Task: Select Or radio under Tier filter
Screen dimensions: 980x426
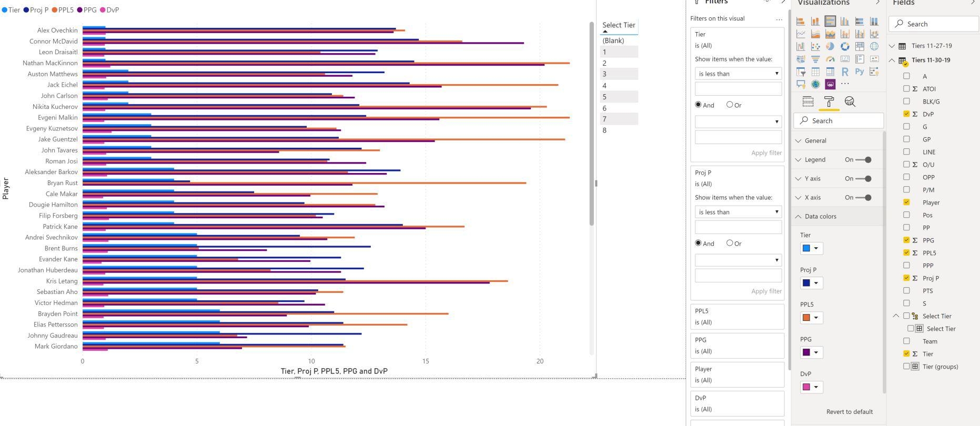Action: pos(730,105)
